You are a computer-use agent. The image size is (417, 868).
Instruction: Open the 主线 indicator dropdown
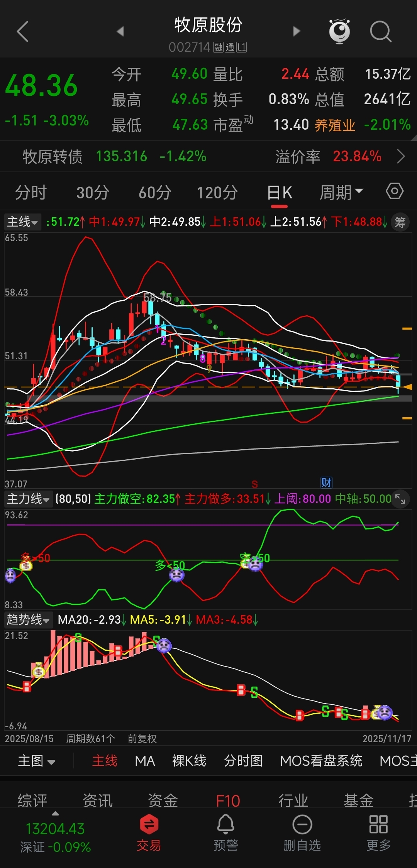(x=23, y=222)
